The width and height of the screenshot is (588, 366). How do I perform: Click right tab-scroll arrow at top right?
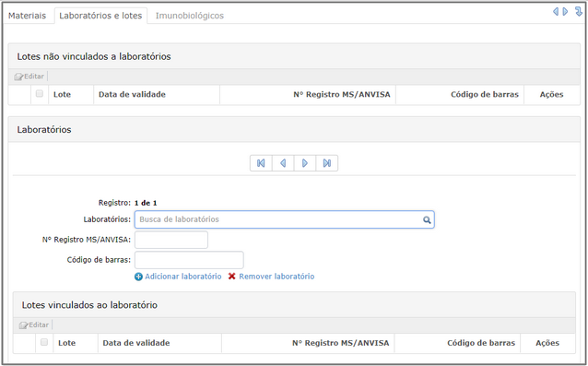click(x=565, y=12)
